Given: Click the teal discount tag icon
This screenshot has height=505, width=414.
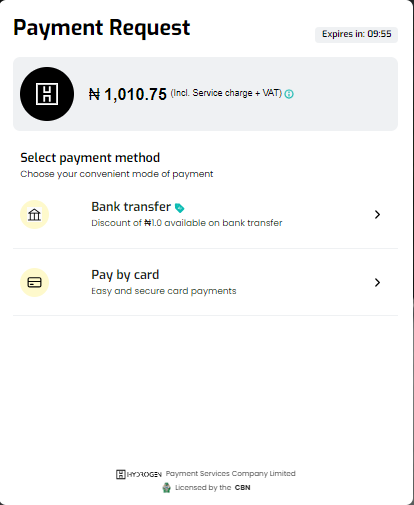Looking at the screenshot, I should tap(179, 208).
